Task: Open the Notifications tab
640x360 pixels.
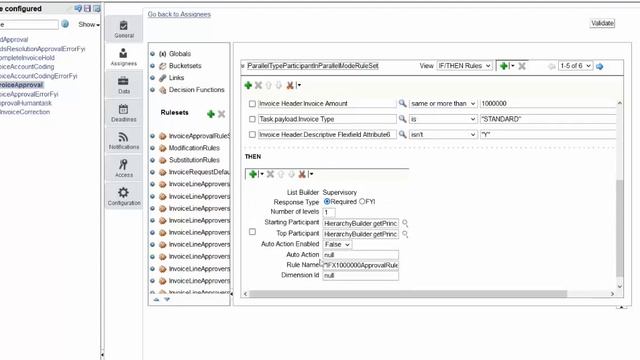Action: click(x=124, y=140)
